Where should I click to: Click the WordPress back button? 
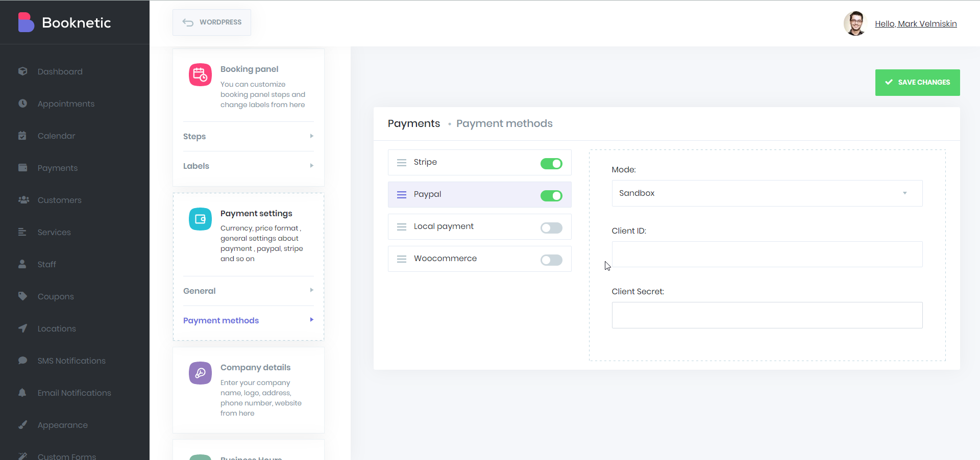pyautogui.click(x=212, y=22)
